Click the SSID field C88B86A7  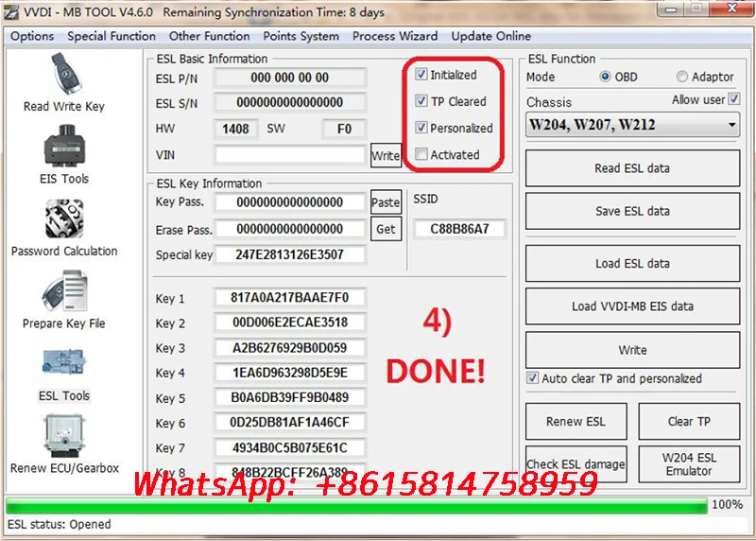[459, 229]
